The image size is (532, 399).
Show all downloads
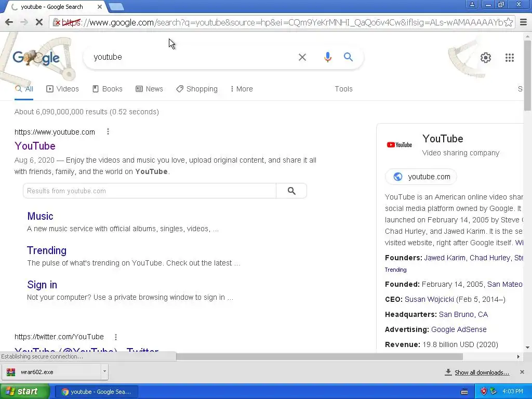[x=482, y=373]
